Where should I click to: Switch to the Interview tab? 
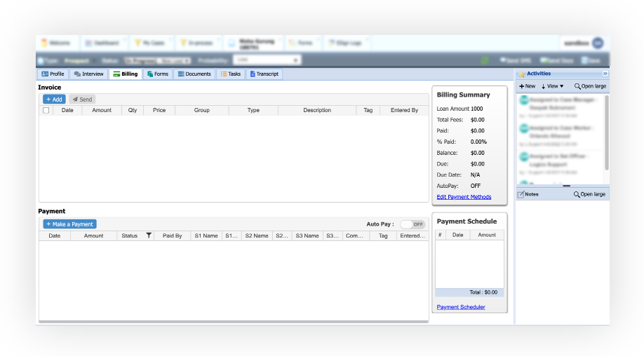88,74
